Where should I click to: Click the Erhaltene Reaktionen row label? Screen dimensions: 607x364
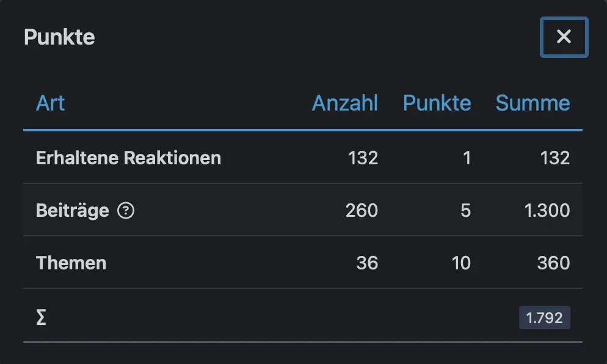[128, 158]
